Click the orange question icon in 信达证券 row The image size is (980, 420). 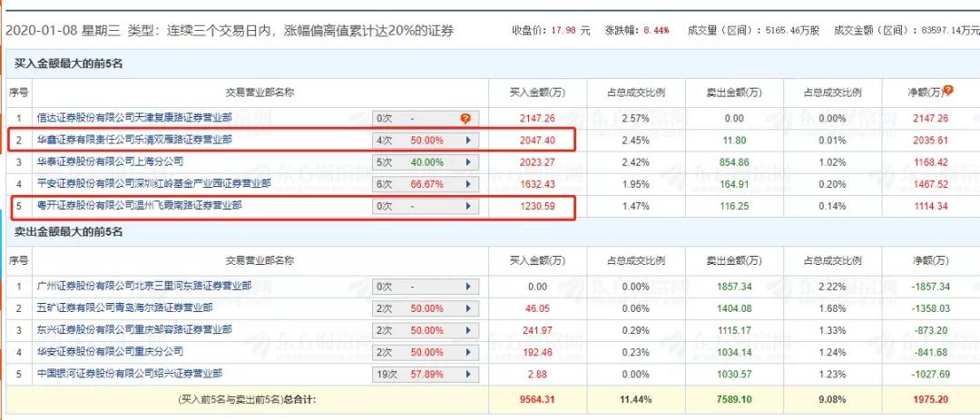pyautogui.click(x=465, y=118)
